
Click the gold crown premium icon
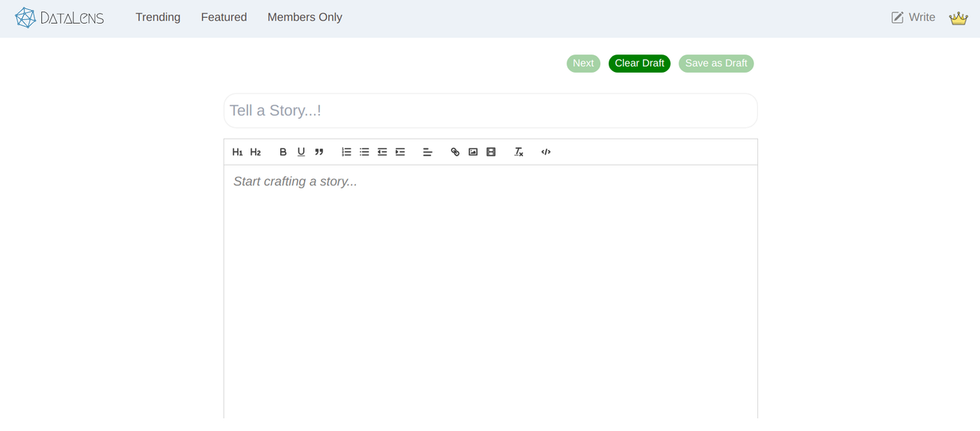pos(959,18)
